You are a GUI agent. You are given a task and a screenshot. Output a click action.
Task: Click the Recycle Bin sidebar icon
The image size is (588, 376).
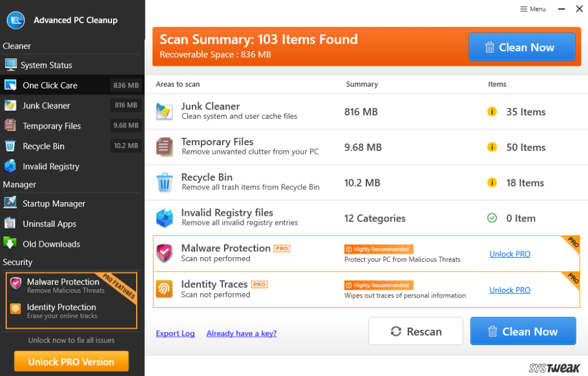point(10,146)
